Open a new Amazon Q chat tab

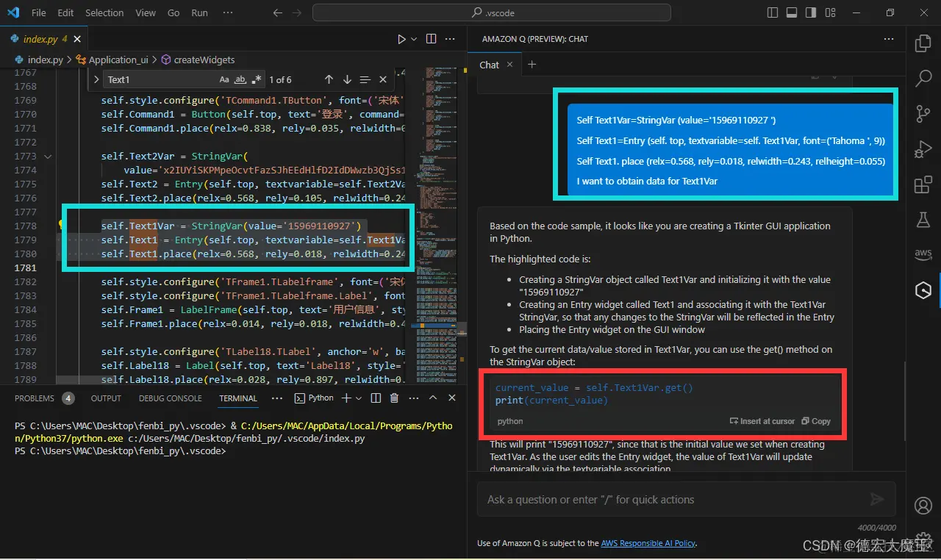[x=532, y=65]
